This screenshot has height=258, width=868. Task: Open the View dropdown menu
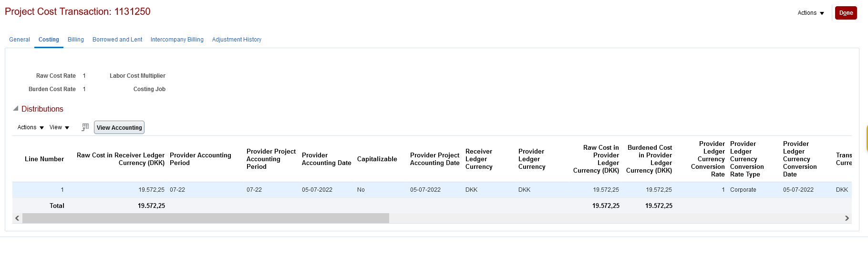point(59,127)
